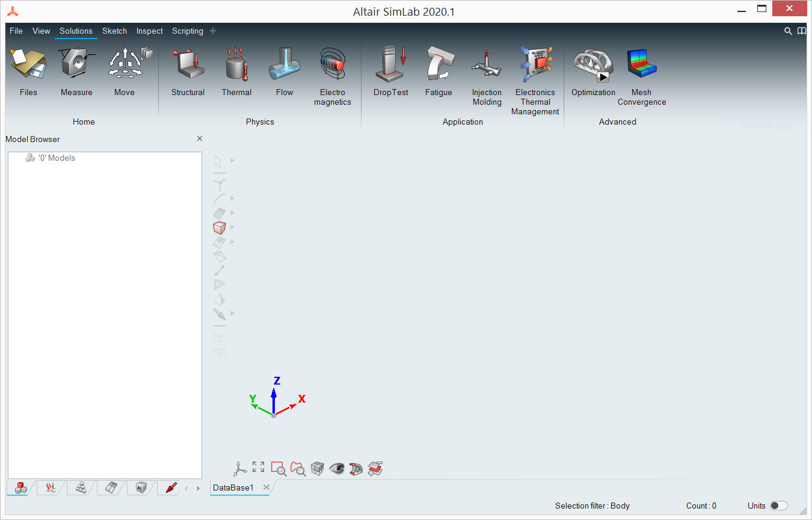Expand the body filter options arrow
Viewport: 812px width, 520px height.
233,227
